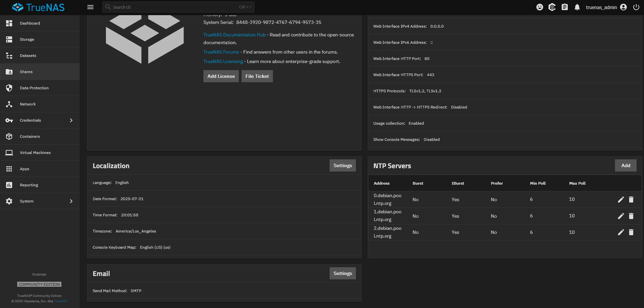
Task: Click the TrueNAS logo in the header
Action: 38,7
